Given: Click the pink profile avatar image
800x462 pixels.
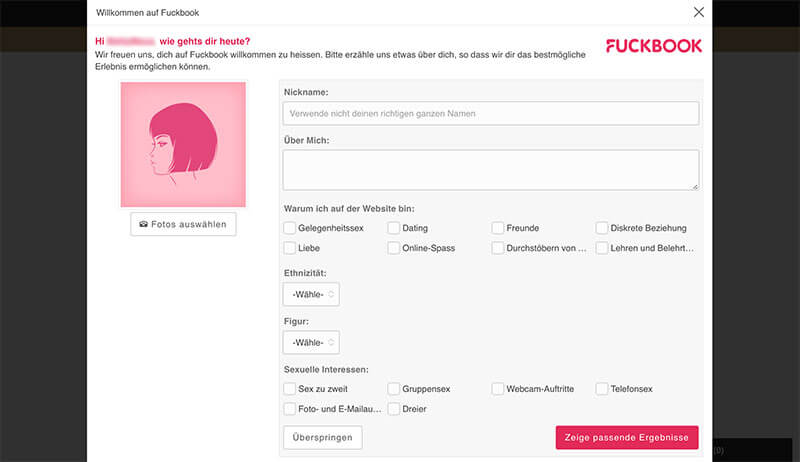Looking at the screenshot, I should (183, 144).
